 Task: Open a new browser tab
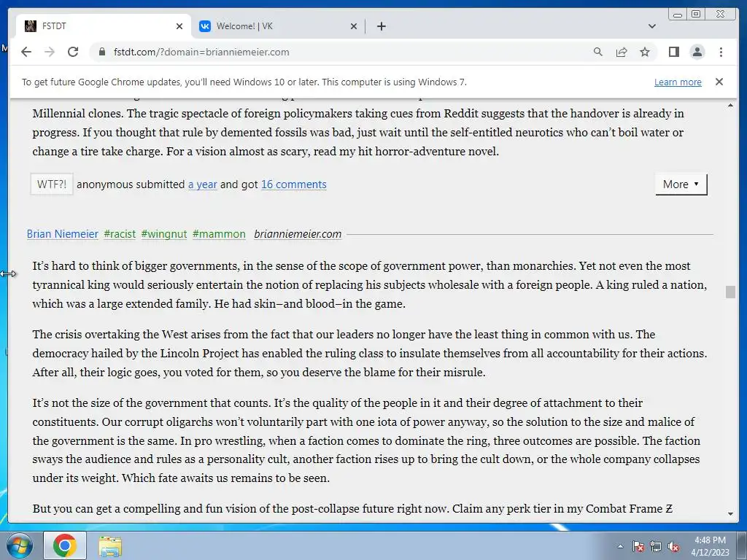tap(381, 26)
